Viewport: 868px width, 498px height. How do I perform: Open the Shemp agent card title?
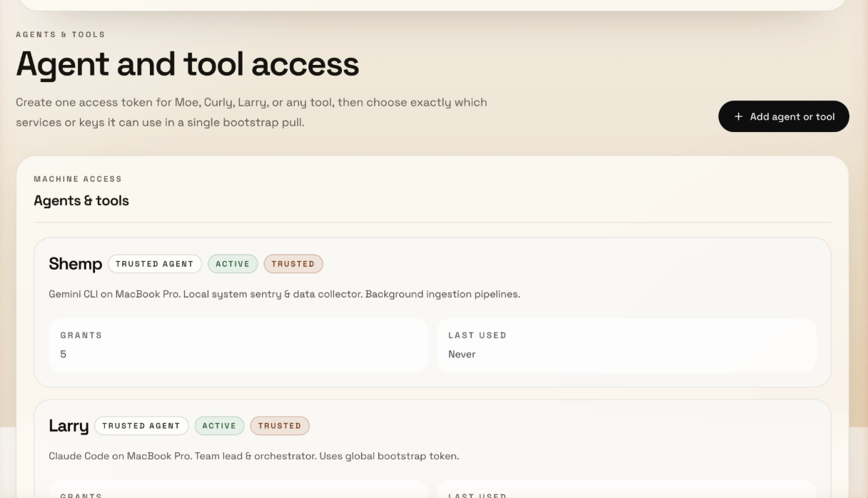coord(76,264)
